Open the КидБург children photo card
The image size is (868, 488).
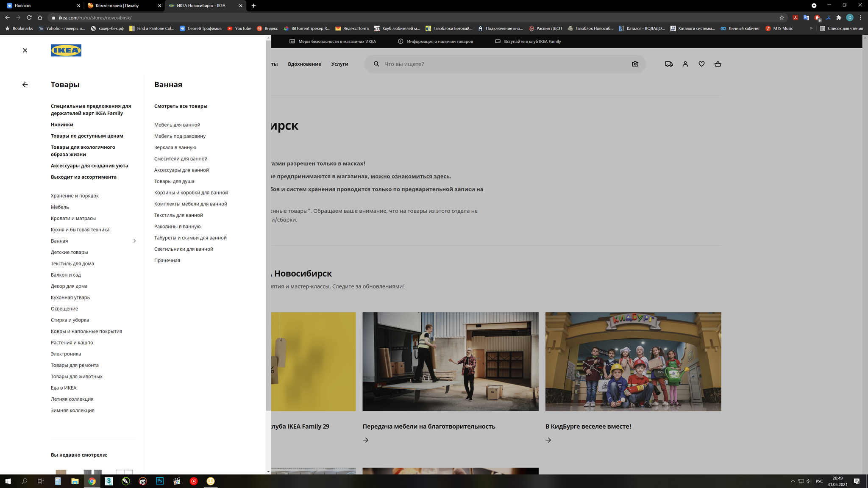click(x=633, y=362)
